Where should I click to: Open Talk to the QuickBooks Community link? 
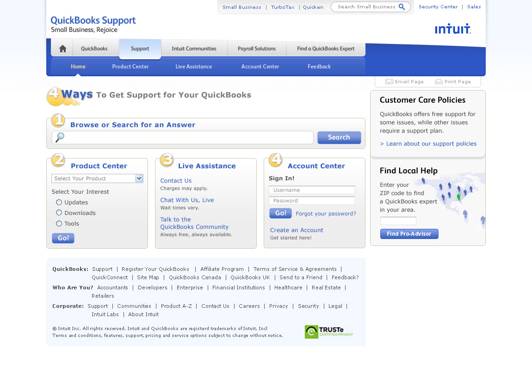194,223
